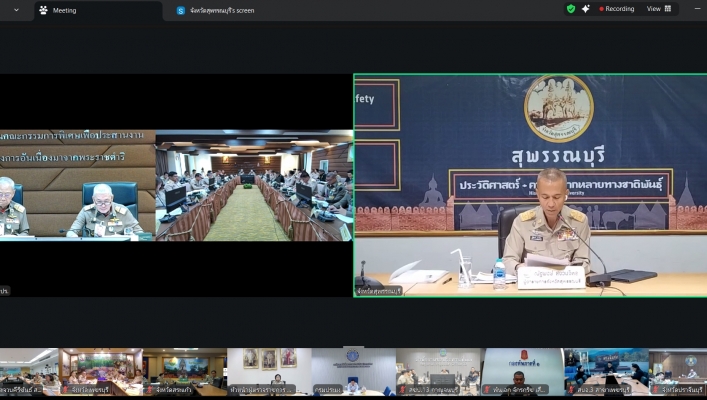
Task: Select the กรมประมง participant thumbnail
Action: pos(353,372)
